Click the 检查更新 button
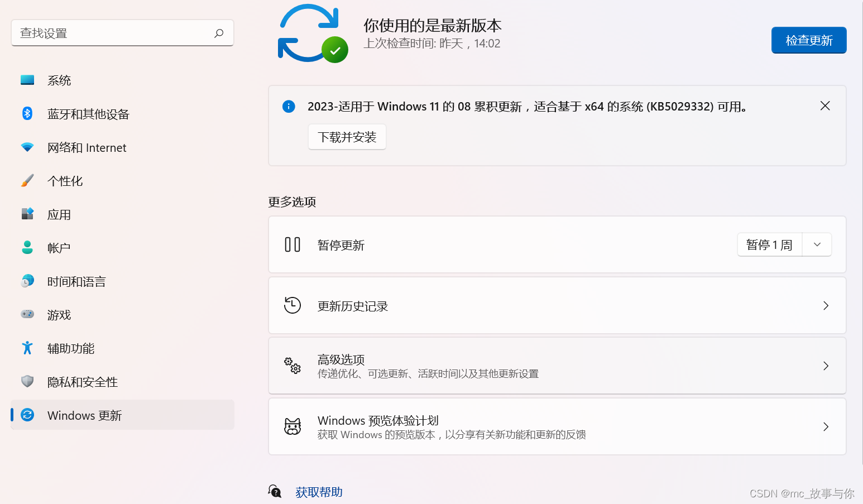This screenshot has width=863, height=504. pos(809,40)
